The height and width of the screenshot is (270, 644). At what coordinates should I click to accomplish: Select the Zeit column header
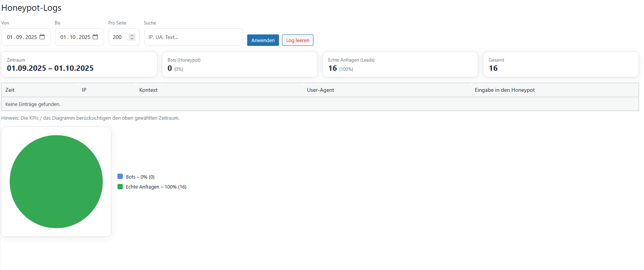pos(10,90)
